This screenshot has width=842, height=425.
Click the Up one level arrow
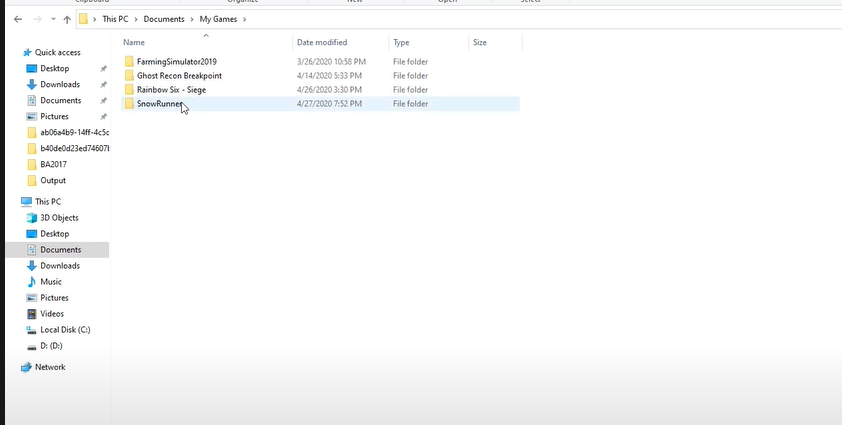coord(67,19)
